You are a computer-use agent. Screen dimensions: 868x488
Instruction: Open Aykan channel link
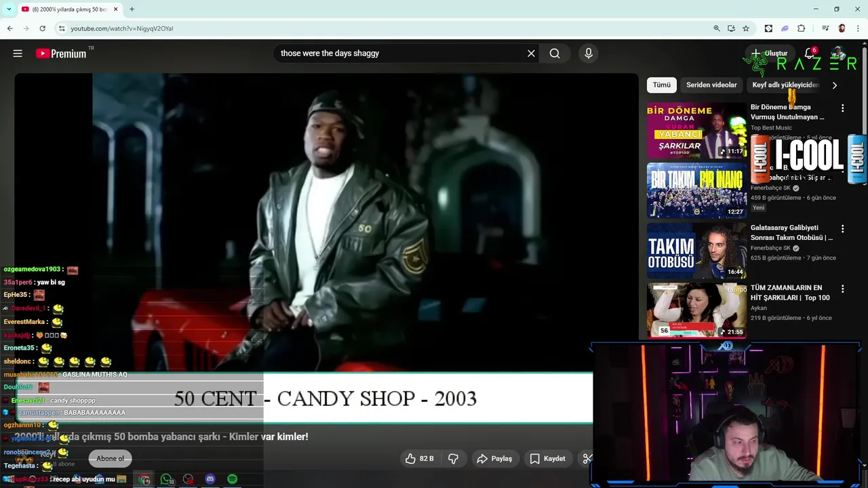[759, 308]
